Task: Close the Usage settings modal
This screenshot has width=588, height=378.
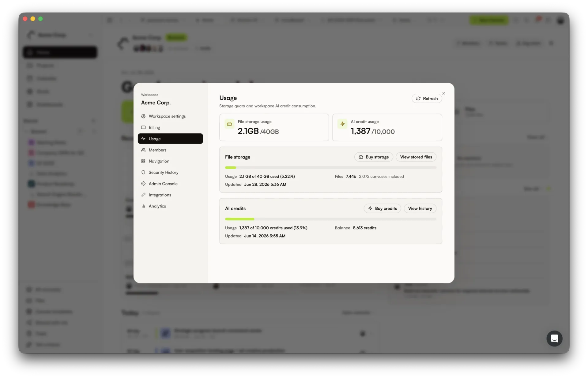Action: point(444,94)
